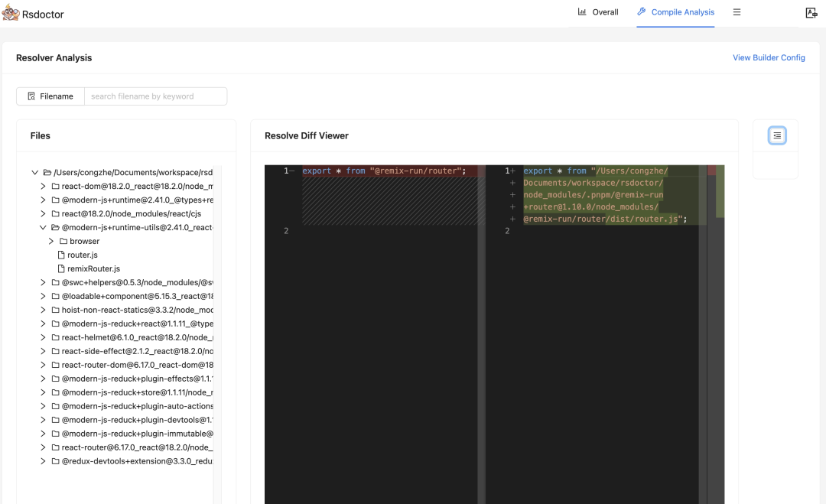Viewport: 826px width, 504px height.
Task: Click the Compile Analysis wrench icon
Action: click(x=642, y=12)
